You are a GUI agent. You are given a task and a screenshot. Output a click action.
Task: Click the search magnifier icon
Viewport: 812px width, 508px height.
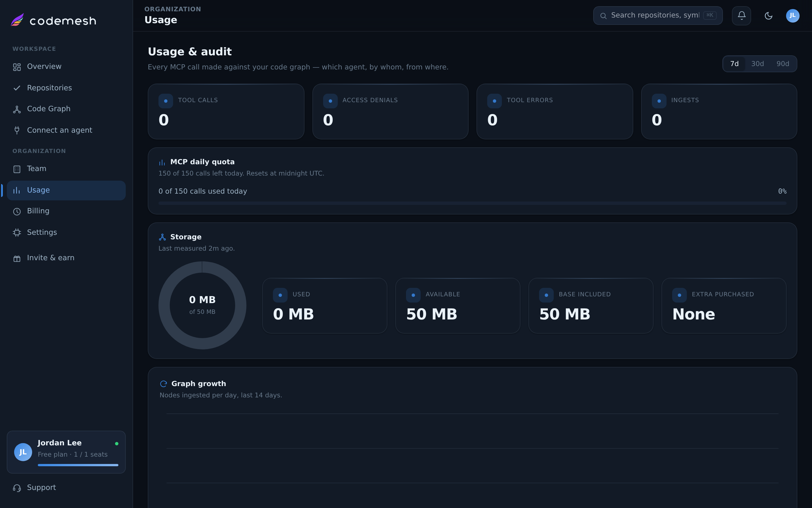[603, 16]
